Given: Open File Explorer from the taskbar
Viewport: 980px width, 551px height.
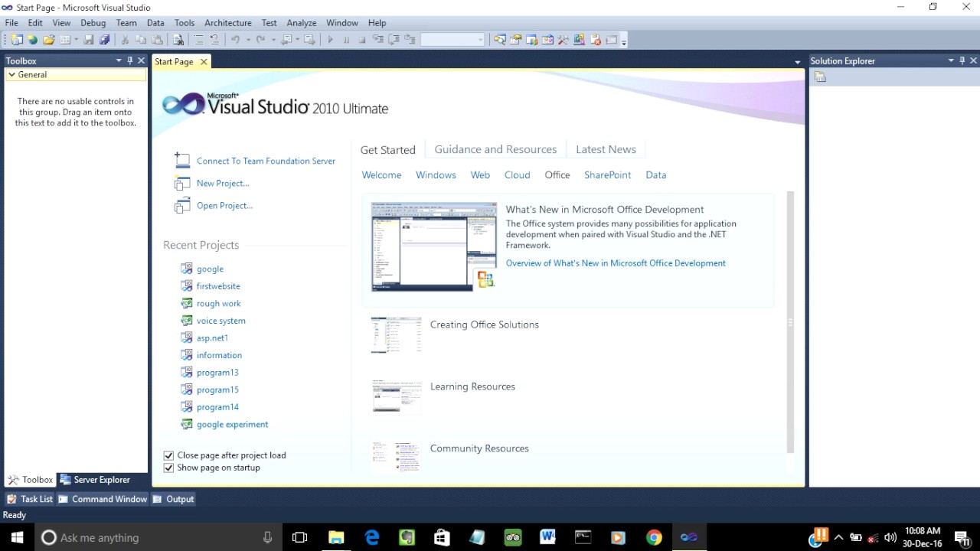Looking at the screenshot, I should 336,537.
